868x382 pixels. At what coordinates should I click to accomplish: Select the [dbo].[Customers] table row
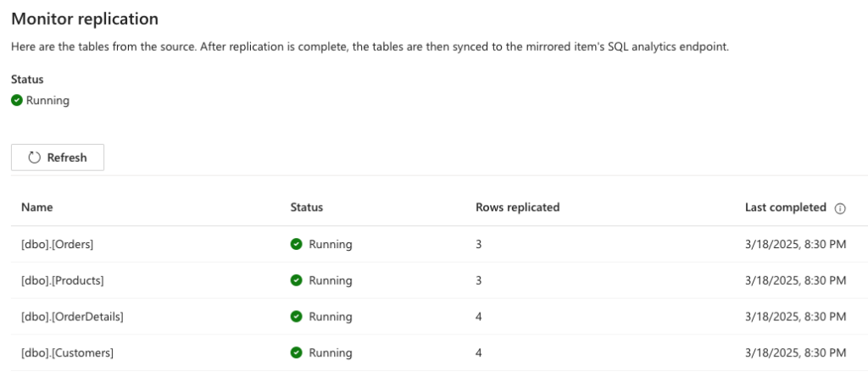pyautogui.click(x=434, y=352)
